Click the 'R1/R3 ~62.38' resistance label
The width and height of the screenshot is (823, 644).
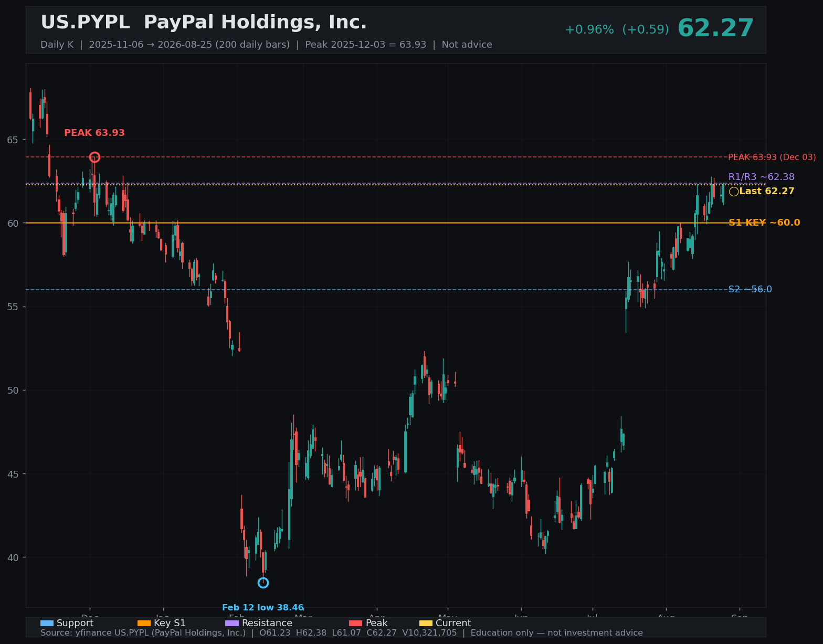[x=762, y=177]
